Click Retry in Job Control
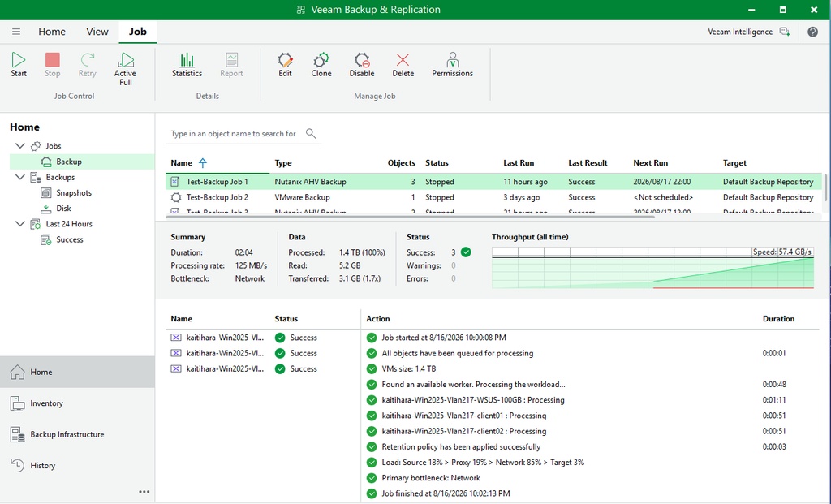This screenshot has height=504, width=831. click(x=88, y=65)
